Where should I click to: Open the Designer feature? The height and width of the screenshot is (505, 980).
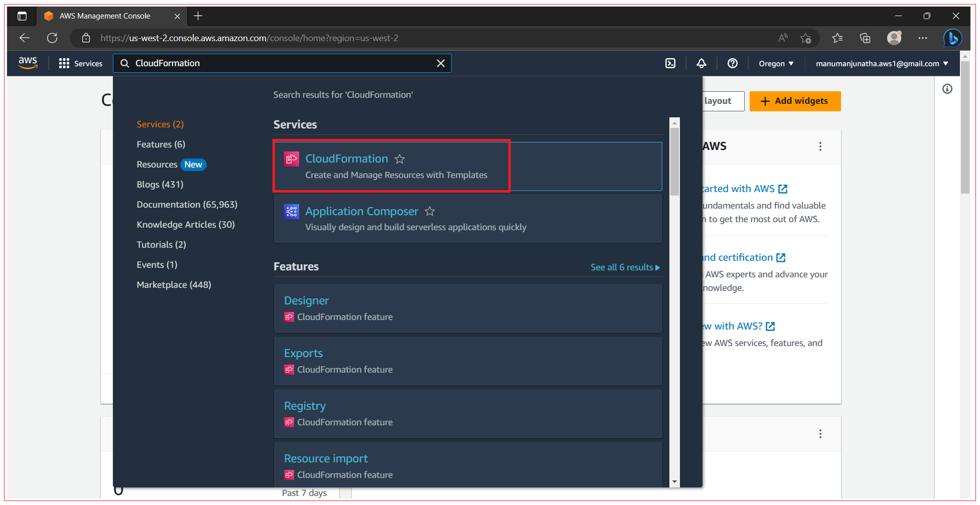pyautogui.click(x=307, y=300)
